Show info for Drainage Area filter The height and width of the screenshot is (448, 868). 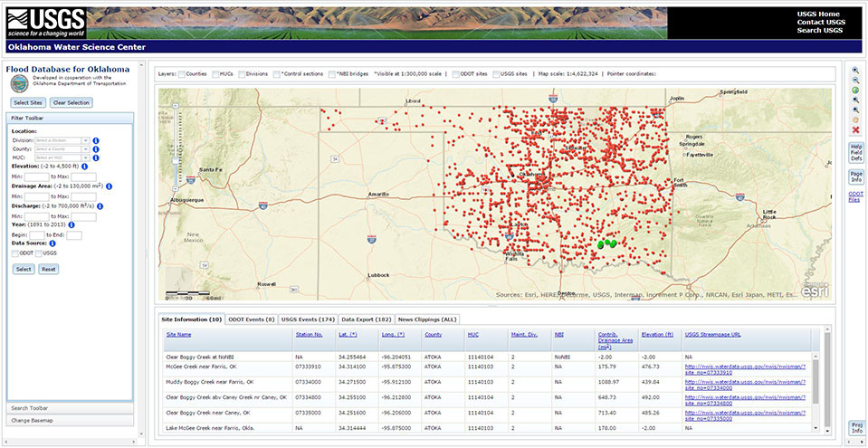tap(109, 186)
